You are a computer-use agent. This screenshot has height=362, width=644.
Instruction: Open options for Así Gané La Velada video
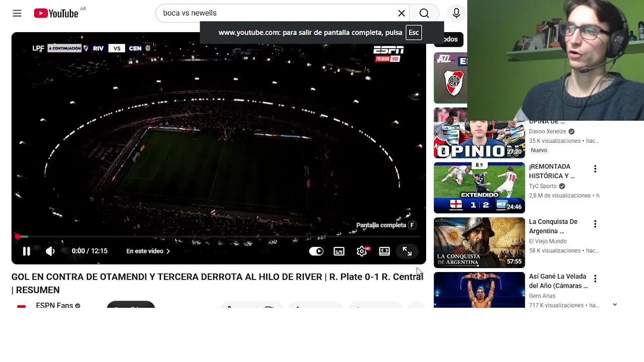coord(595,279)
